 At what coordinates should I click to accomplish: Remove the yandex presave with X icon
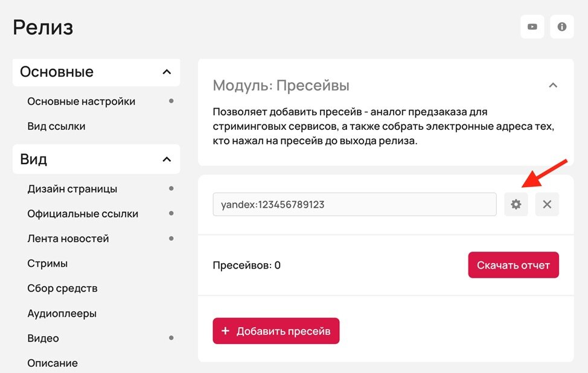pos(547,205)
